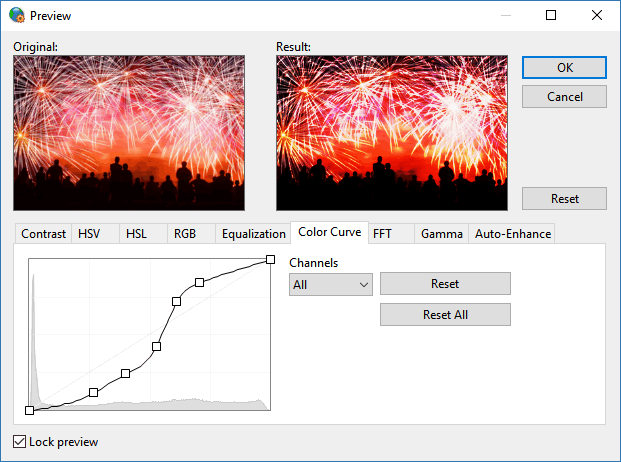Select the Auto-Enhance tab

(512, 234)
